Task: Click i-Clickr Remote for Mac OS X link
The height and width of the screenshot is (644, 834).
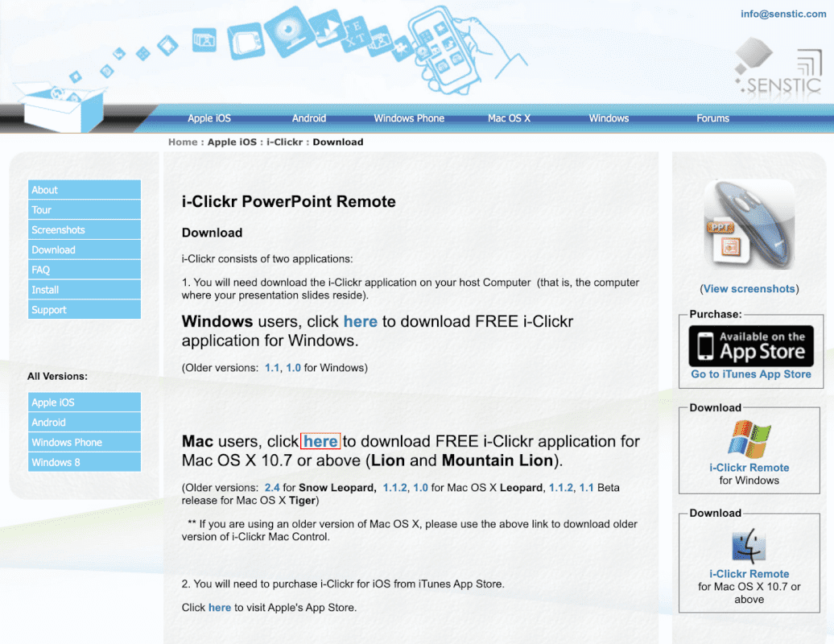Action: click(x=749, y=574)
